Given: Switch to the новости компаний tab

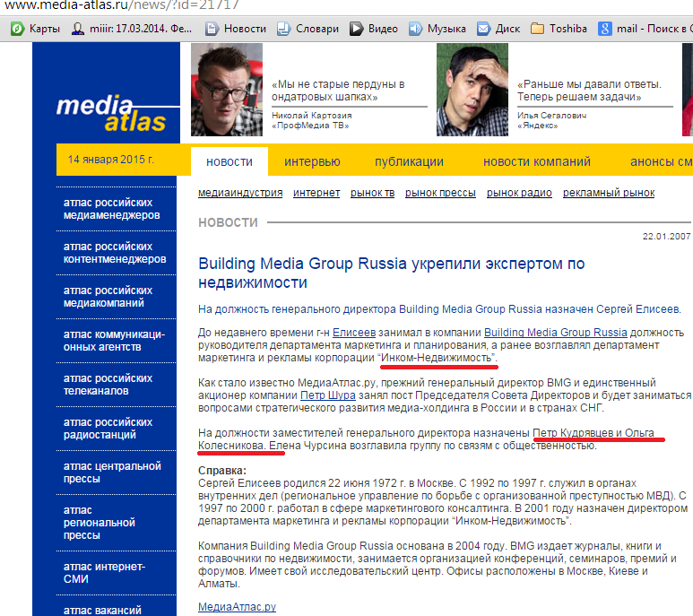Looking at the screenshot, I should pos(536,161).
